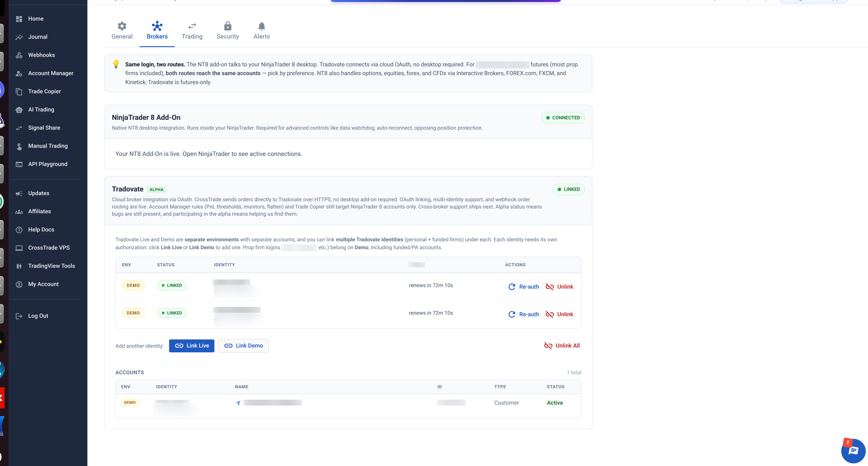Viewport: 868px width, 466px height.
Task: Open the API Playground terminal icon
Action: click(x=19, y=164)
